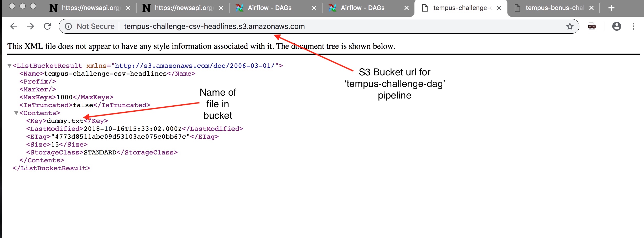Click the XML no style information notice
This screenshot has height=238, width=644.
(x=201, y=46)
